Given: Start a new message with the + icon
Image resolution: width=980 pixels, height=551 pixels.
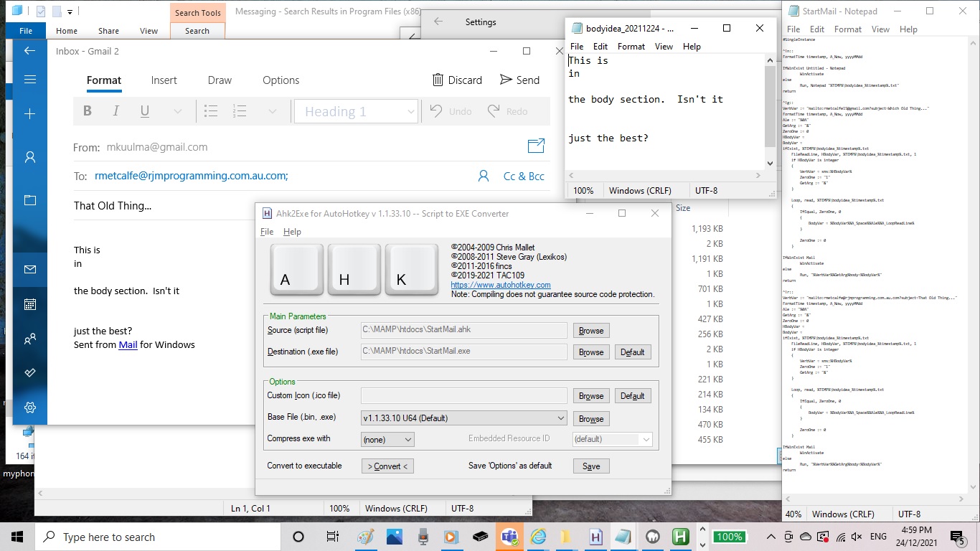Looking at the screenshot, I should pos(30,113).
